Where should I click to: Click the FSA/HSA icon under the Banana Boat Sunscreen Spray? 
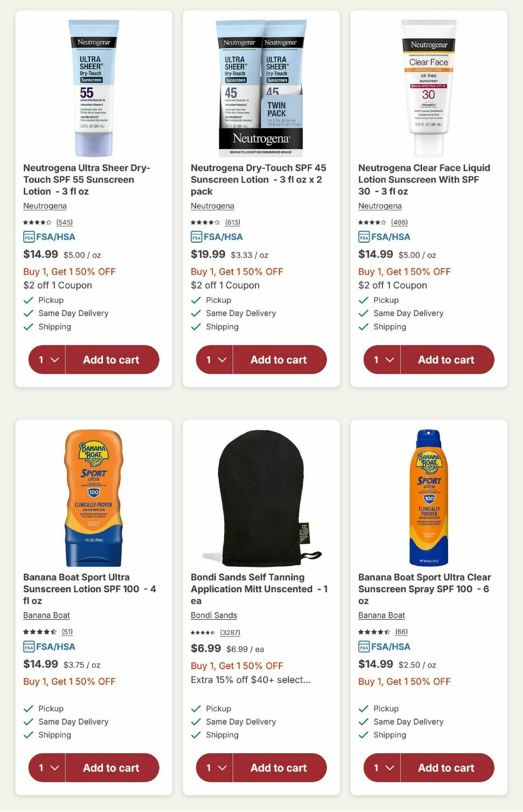pos(363,647)
